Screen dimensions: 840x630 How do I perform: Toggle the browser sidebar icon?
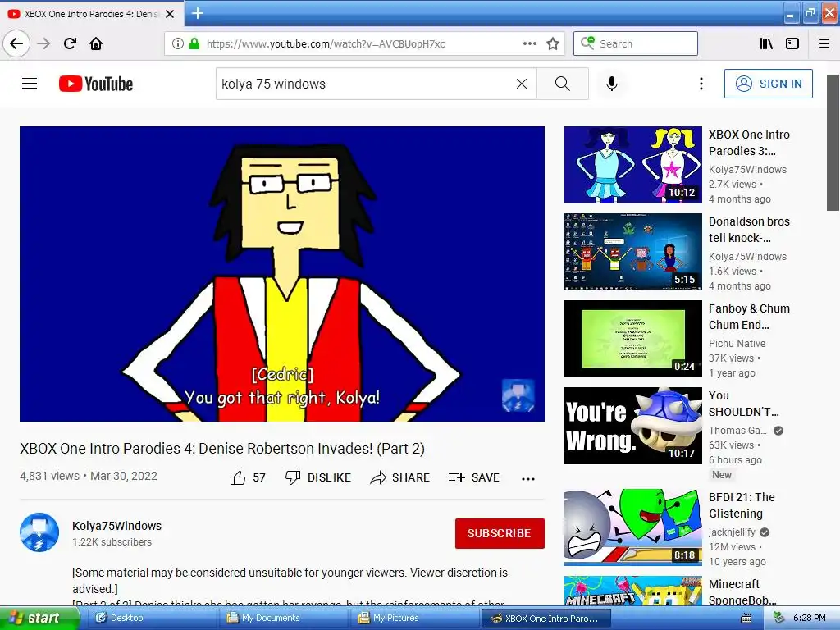(792, 43)
